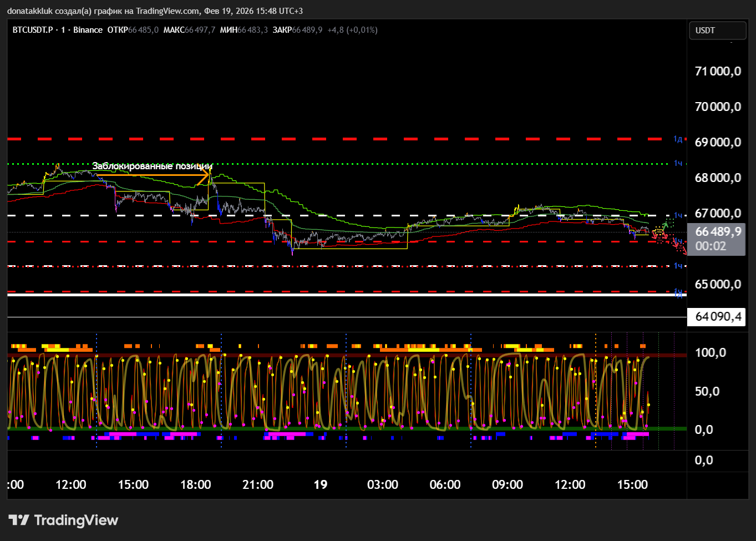Viewport: 756px width, 541px height.
Task: Select the solid white horizontal line
Action: 333,295
